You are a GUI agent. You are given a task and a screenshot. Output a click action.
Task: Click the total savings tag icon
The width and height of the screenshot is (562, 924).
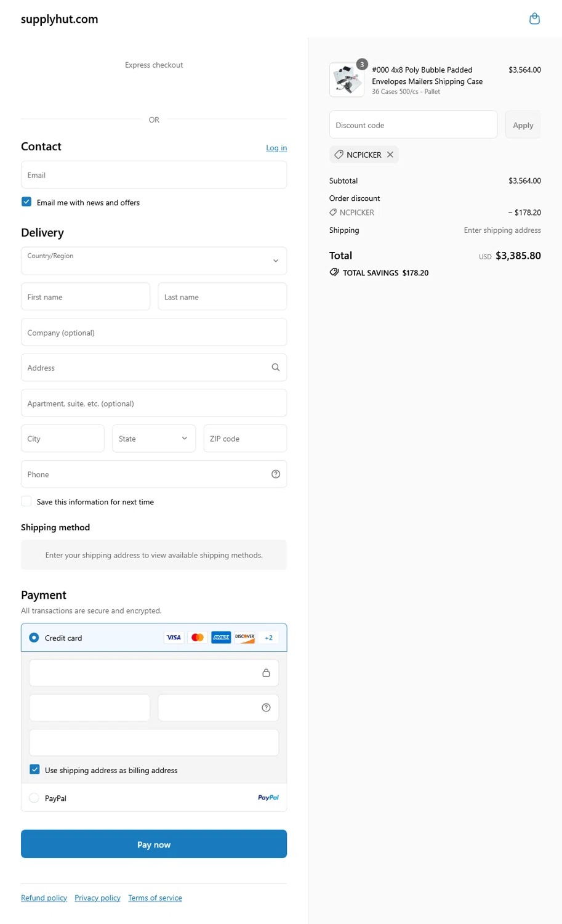pyautogui.click(x=334, y=272)
